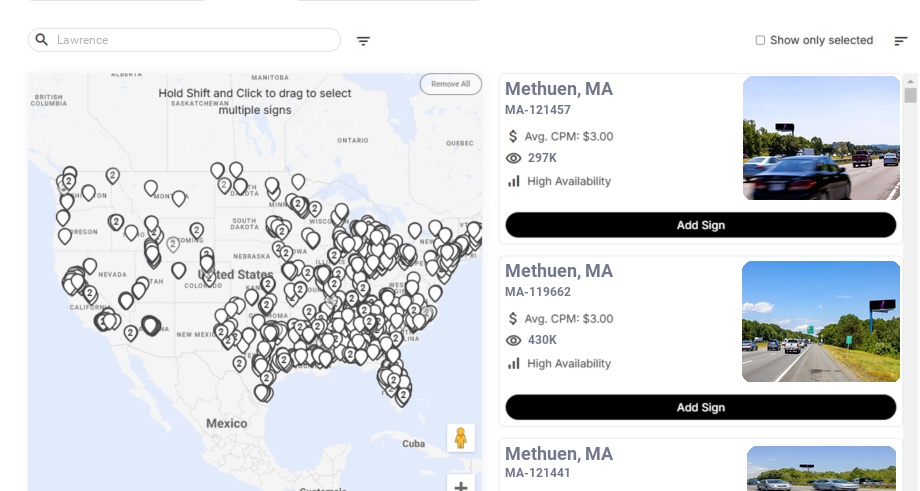Image resolution: width=920 pixels, height=491 pixels.
Task: Open the MA-119662 billboard photo
Action: pyautogui.click(x=820, y=322)
